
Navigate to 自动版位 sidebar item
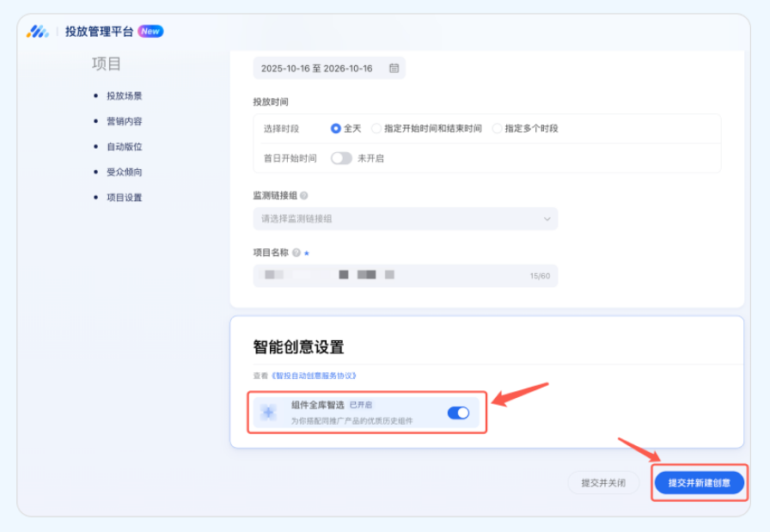coord(124,147)
